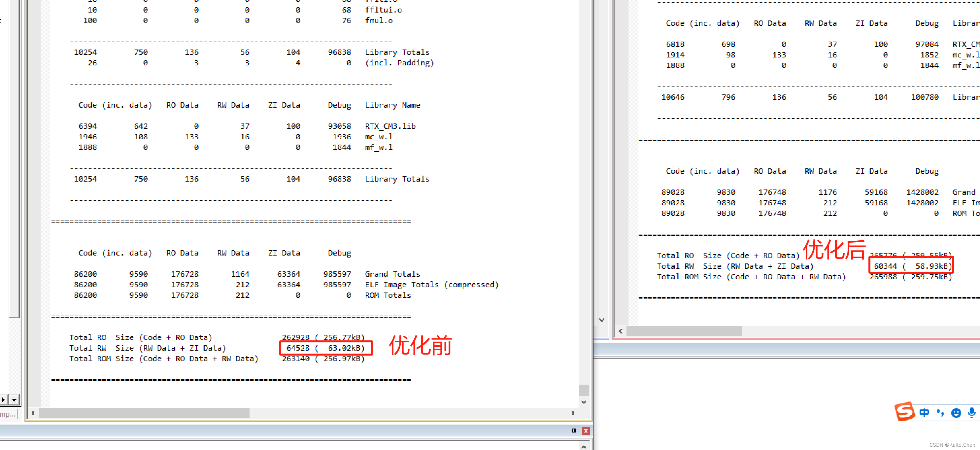Click 'Total RO Size' line in left window
980x450 pixels.
pos(217,337)
